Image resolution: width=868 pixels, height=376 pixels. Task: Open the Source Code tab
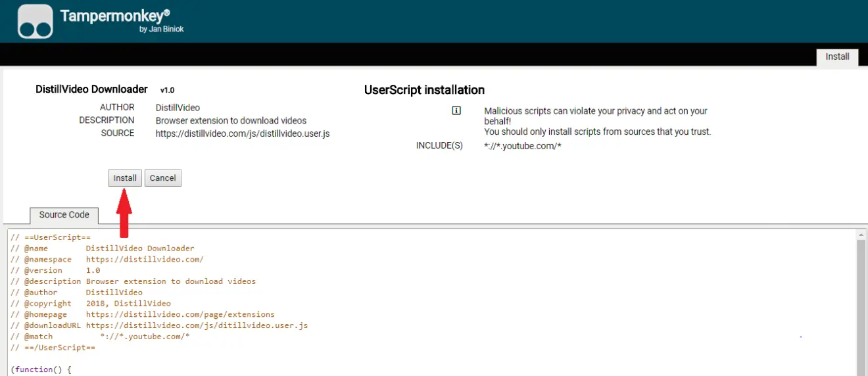[x=64, y=215]
